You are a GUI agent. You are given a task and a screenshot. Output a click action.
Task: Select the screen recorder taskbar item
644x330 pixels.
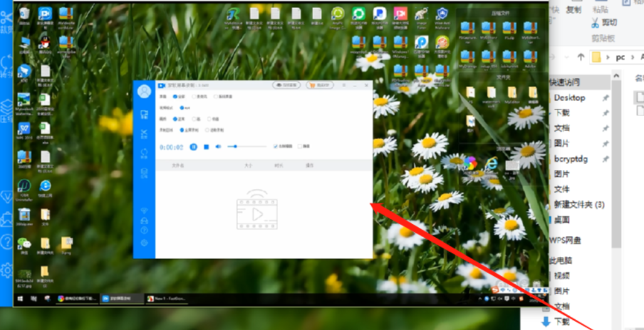tap(122, 299)
